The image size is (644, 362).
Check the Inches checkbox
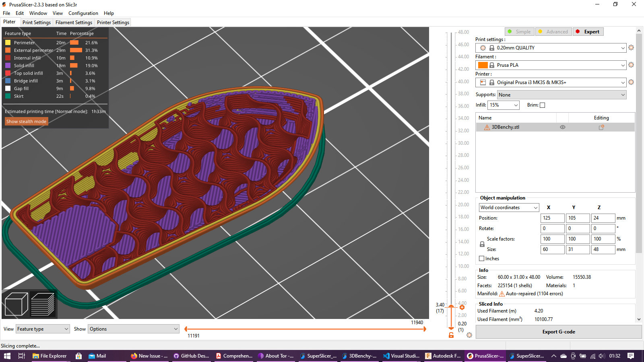482,259
